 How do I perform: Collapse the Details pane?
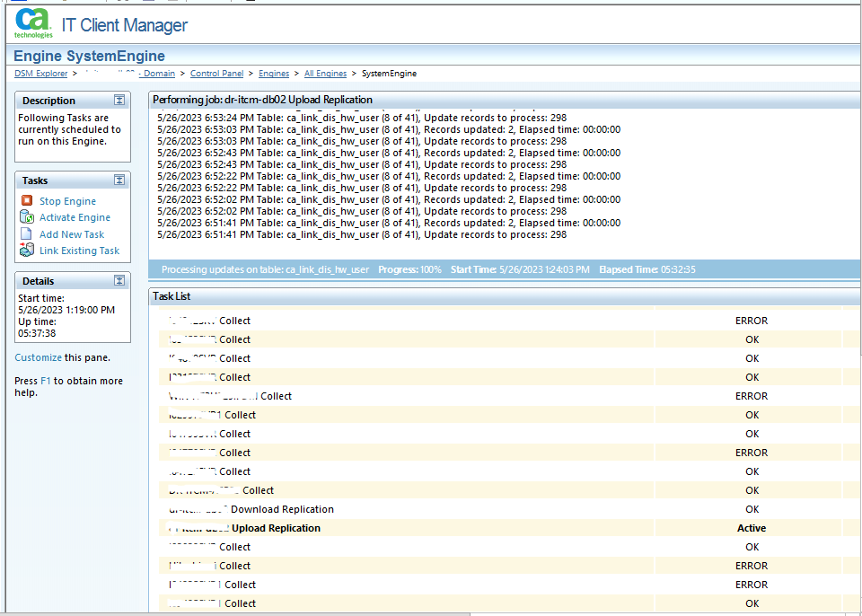119,281
